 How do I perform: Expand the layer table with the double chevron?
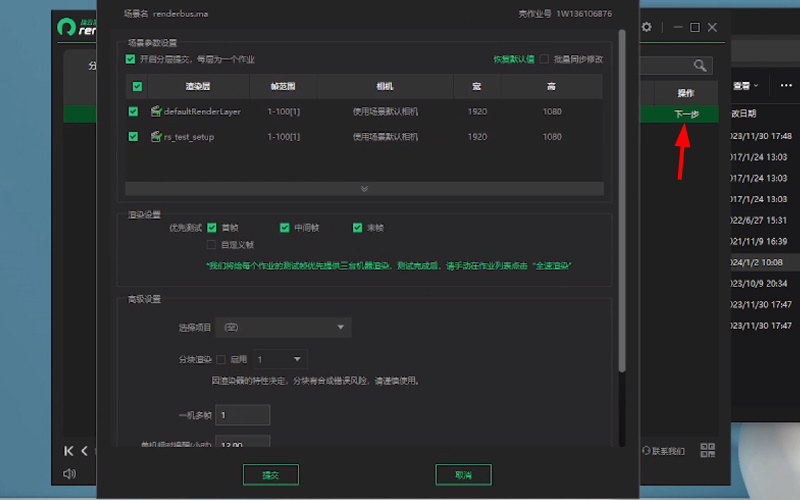pos(364,188)
